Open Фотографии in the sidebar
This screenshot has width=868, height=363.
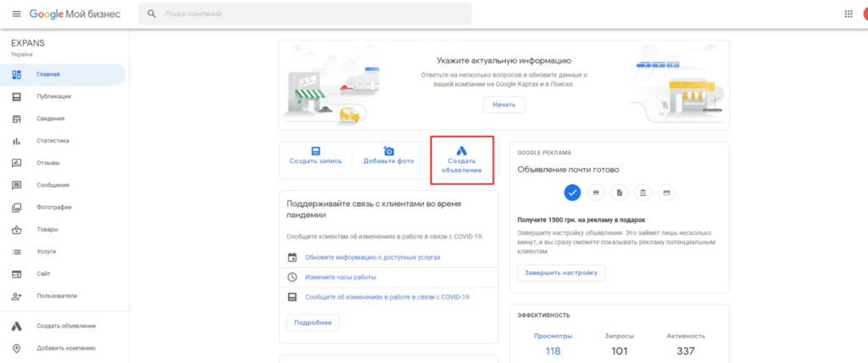[63, 207]
